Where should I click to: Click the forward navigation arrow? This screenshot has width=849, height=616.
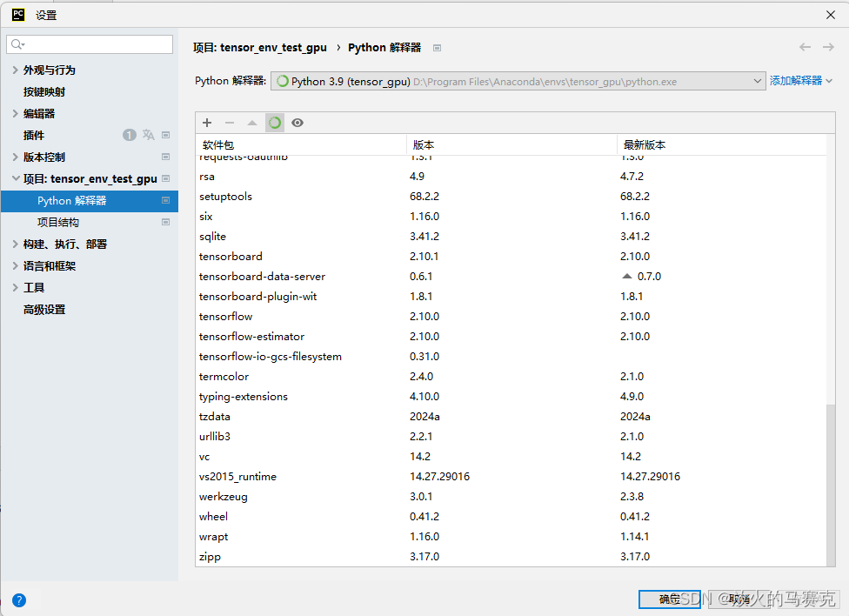tap(828, 47)
